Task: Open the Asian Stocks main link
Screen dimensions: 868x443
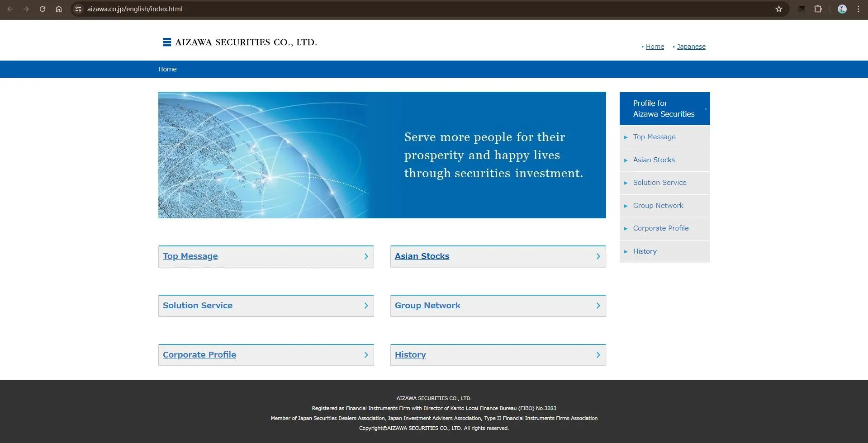Action: coord(422,256)
